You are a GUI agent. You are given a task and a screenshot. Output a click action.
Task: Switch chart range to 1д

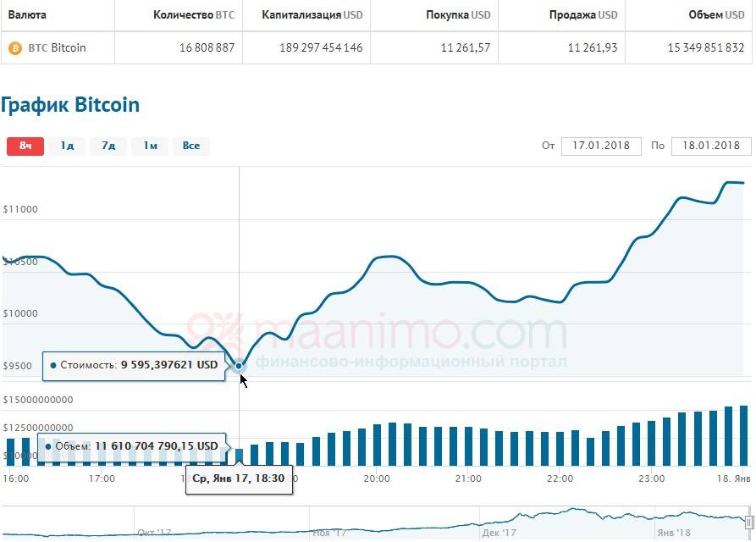[67, 146]
